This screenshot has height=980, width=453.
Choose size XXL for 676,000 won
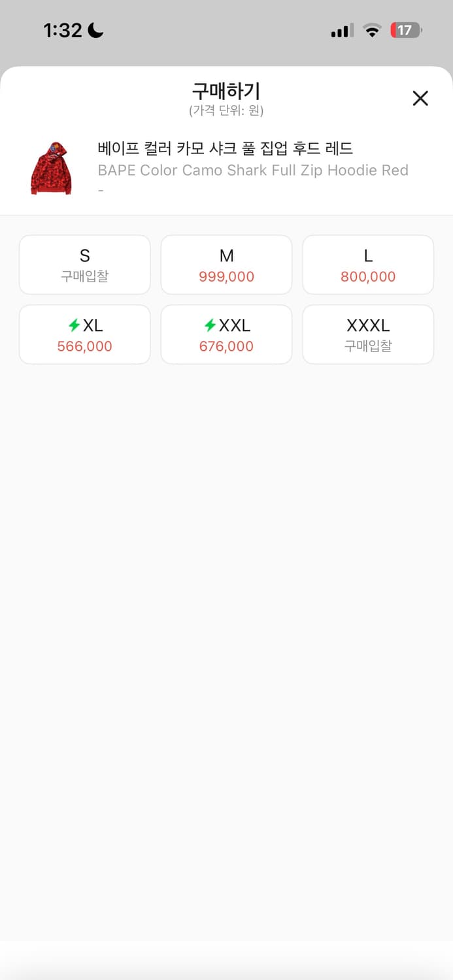(226, 334)
